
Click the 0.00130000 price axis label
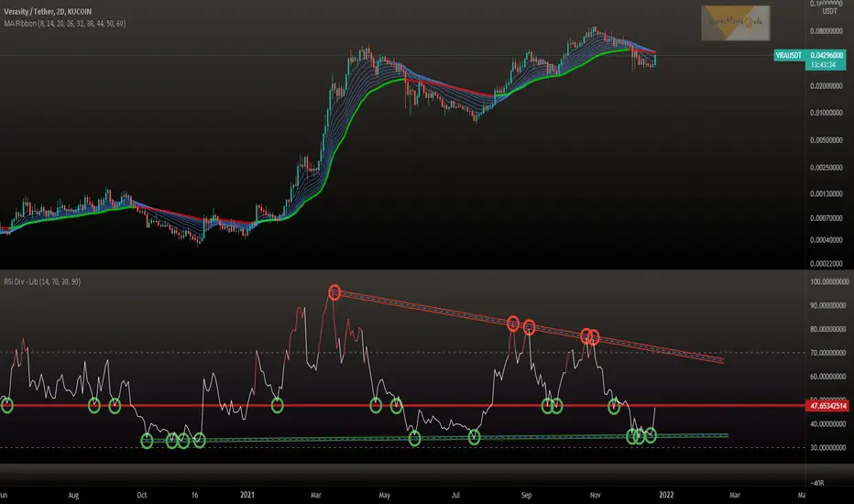click(827, 193)
